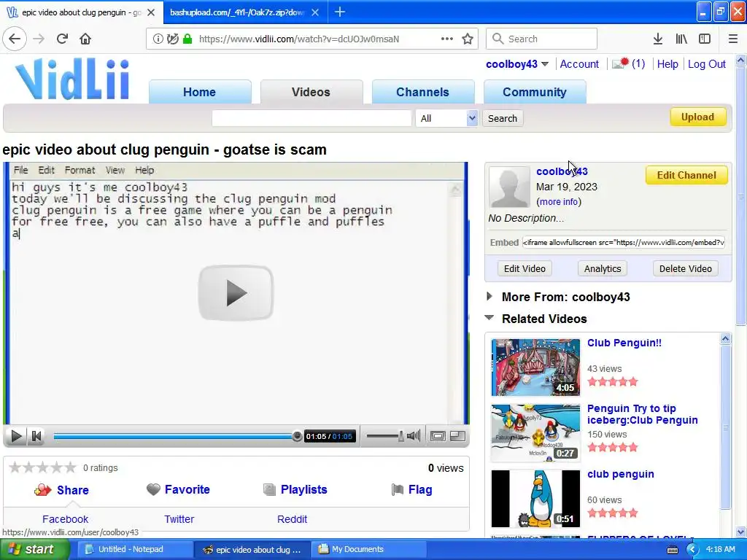Open a new browser tab with plus

(340, 12)
